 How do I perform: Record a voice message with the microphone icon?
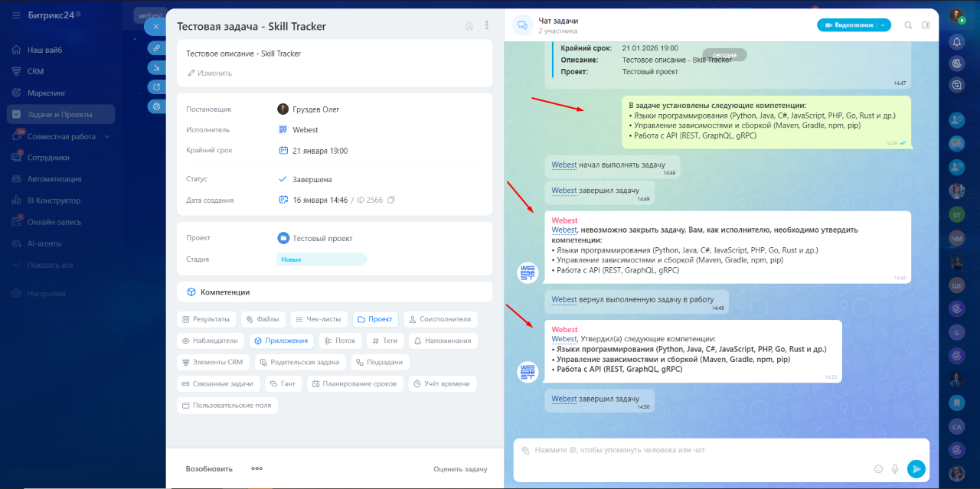point(895,469)
